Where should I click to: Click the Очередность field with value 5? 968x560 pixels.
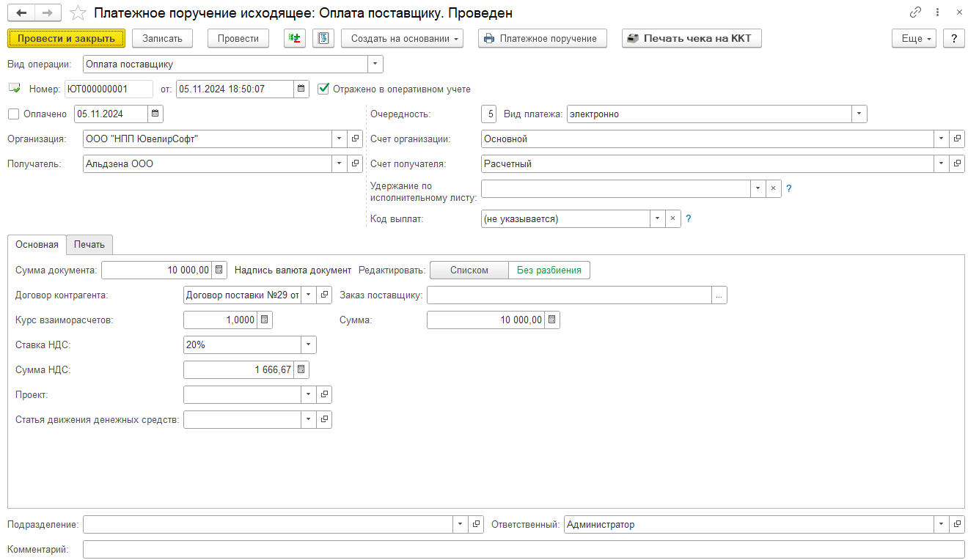(489, 114)
